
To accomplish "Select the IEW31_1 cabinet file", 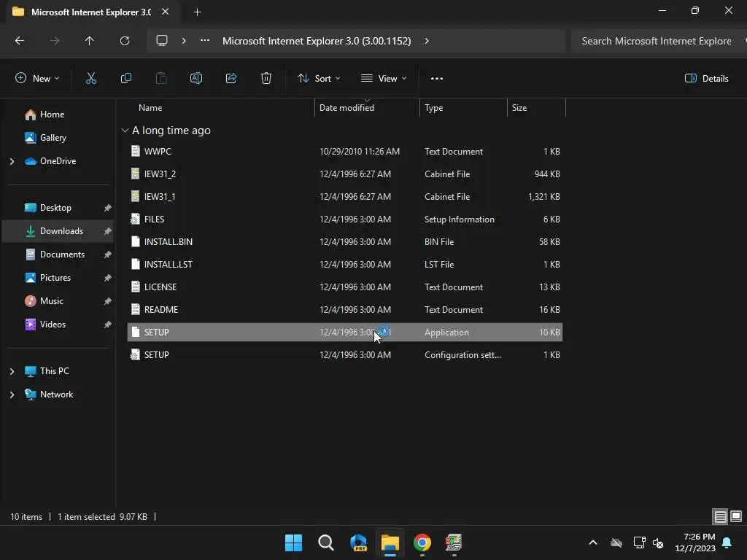I will point(345,197).
